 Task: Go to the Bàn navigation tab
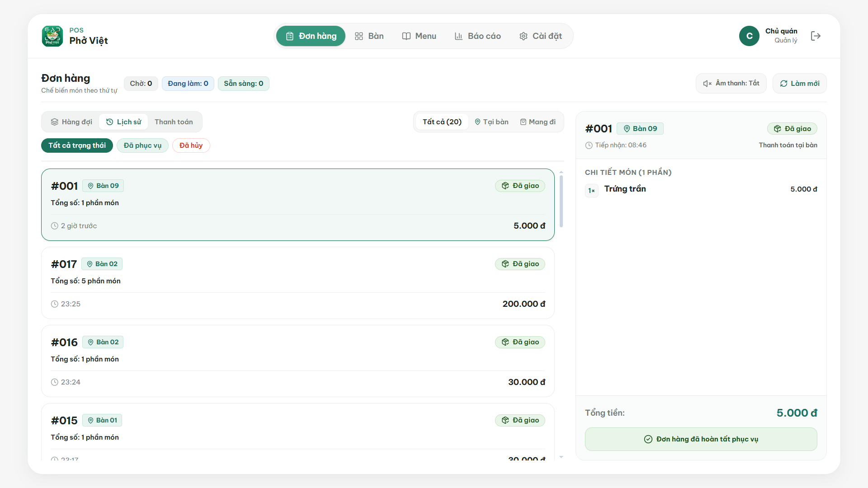369,36
